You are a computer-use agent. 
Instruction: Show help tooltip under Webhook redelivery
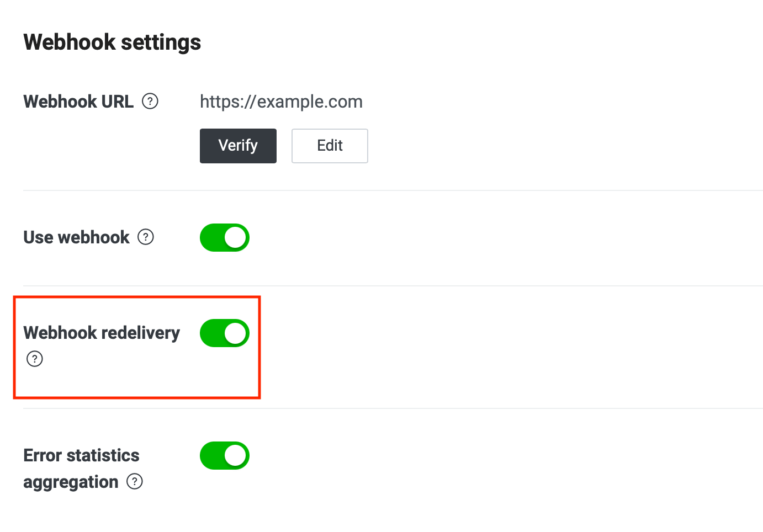35,359
